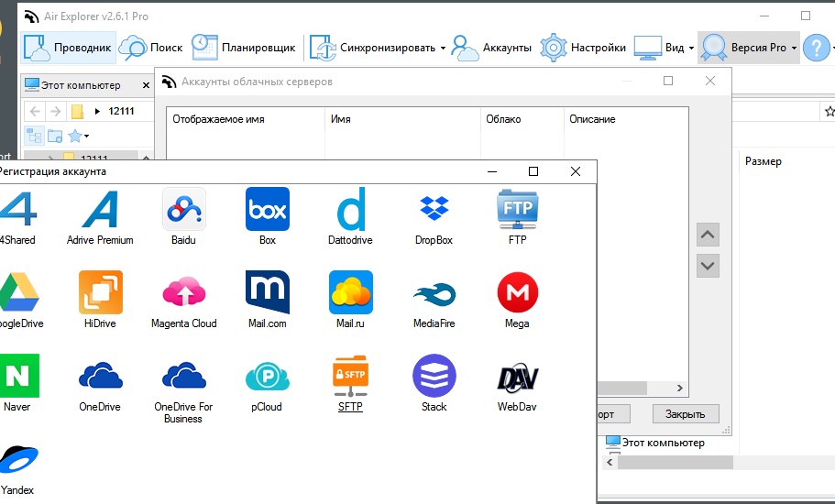Select the SFTP connection icon
Viewport: 835px width, 504px height.
coord(350,376)
